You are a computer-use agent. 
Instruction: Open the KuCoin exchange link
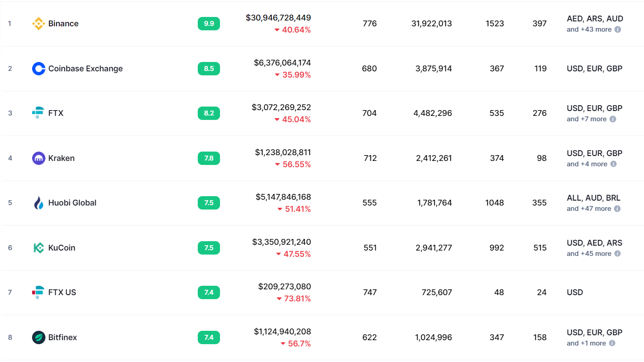coord(61,248)
